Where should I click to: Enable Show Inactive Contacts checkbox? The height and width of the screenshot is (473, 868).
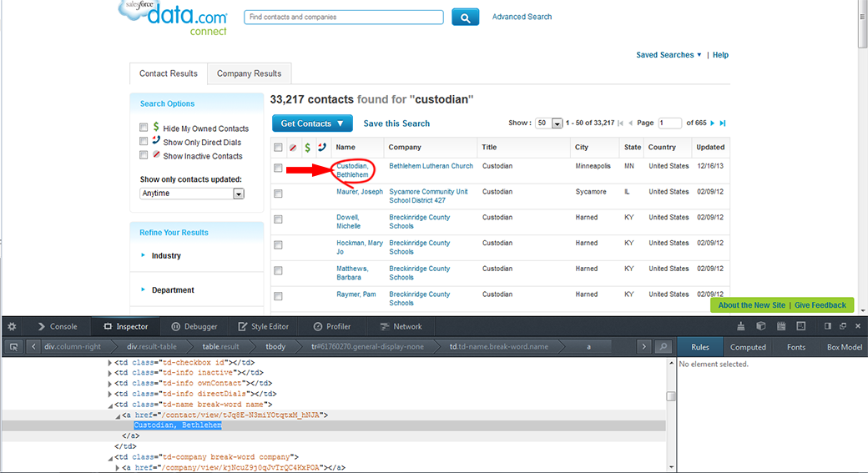coord(144,155)
